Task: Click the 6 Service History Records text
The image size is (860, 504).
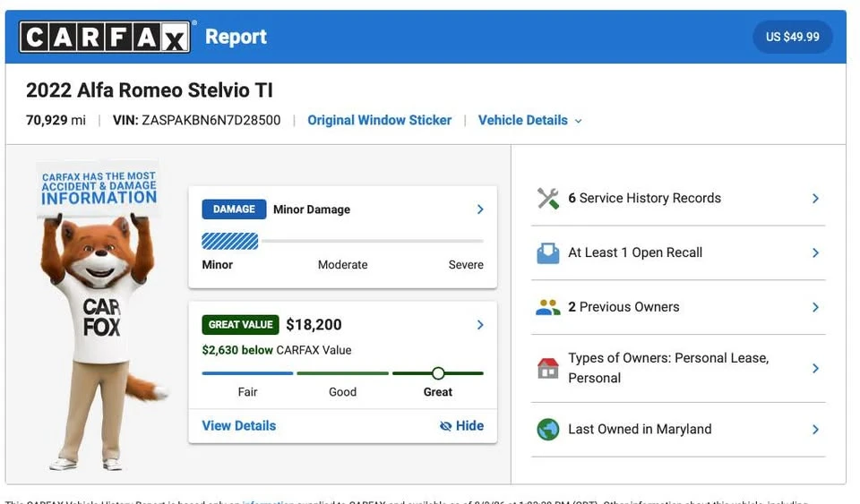Action: coord(644,198)
